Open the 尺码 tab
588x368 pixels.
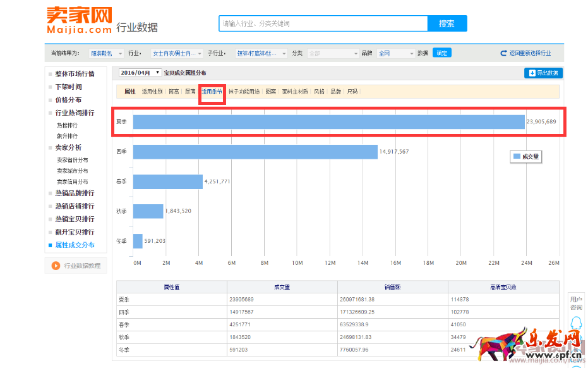tap(351, 91)
